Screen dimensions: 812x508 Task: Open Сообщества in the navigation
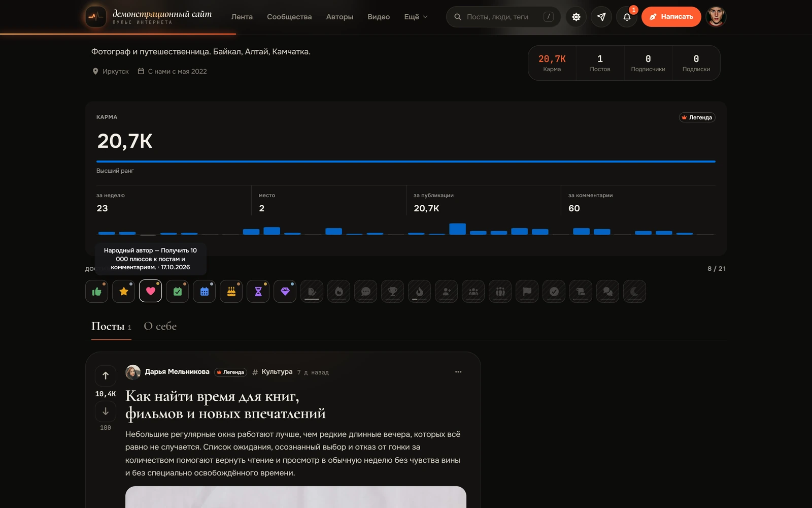coord(289,17)
